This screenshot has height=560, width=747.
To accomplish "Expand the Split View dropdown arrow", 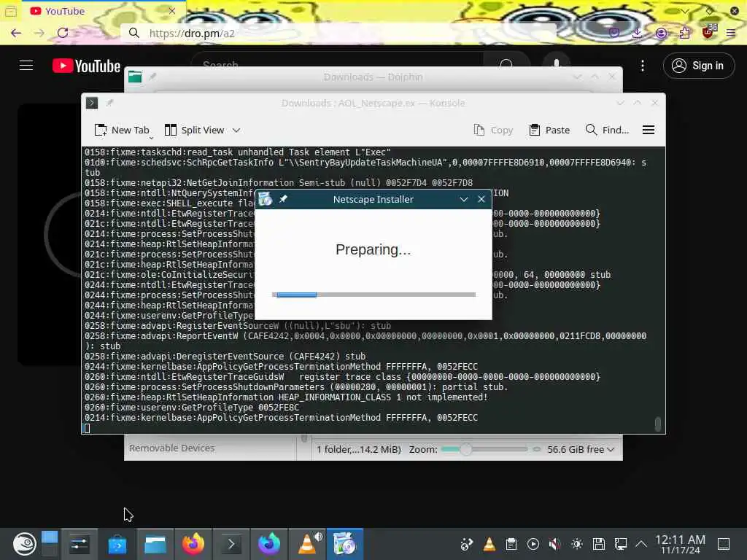I will tap(236, 130).
